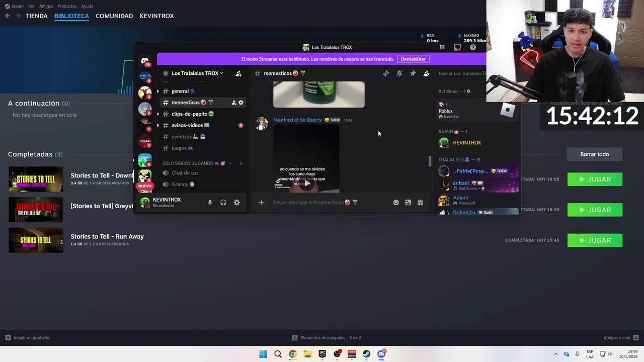Open emoji picker in message bar
This screenshot has width=644, height=362.
[396, 203]
